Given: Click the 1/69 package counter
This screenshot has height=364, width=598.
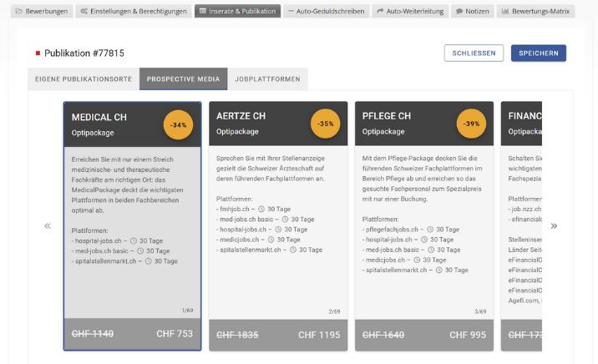Looking at the screenshot, I should (187, 311).
